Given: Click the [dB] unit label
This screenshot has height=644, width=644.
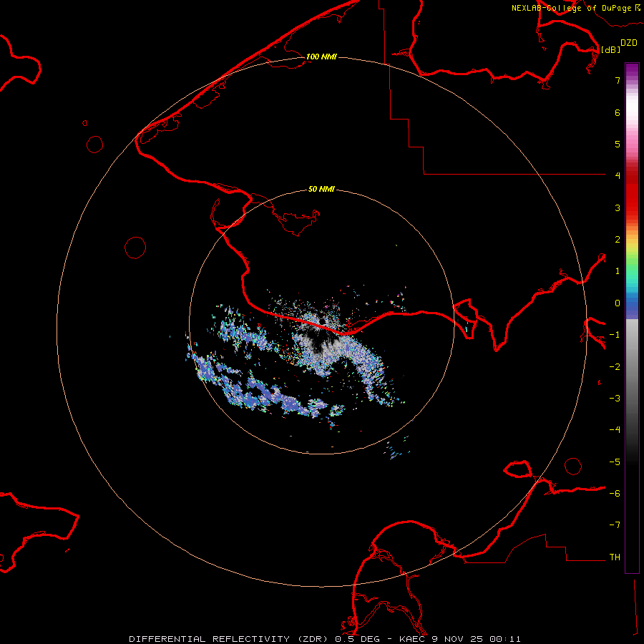Looking at the screenshot, I should coord(610,49).
